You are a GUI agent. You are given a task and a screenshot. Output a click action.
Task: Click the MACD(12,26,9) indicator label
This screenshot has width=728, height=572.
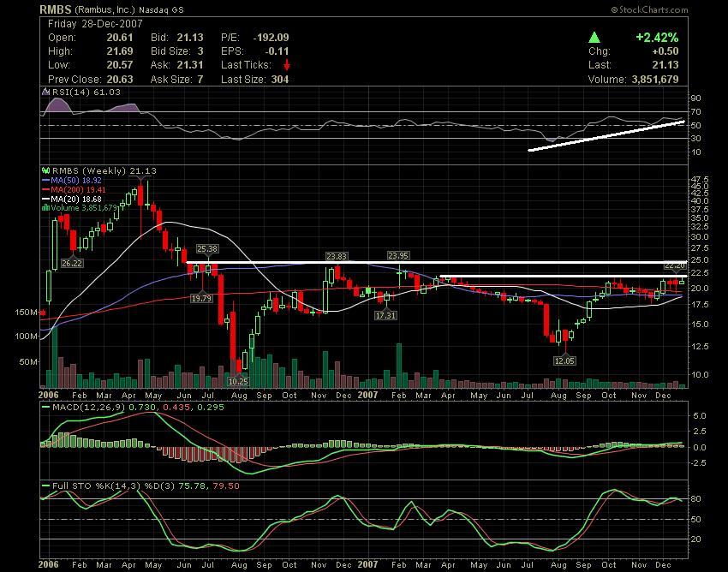[89, 408]
